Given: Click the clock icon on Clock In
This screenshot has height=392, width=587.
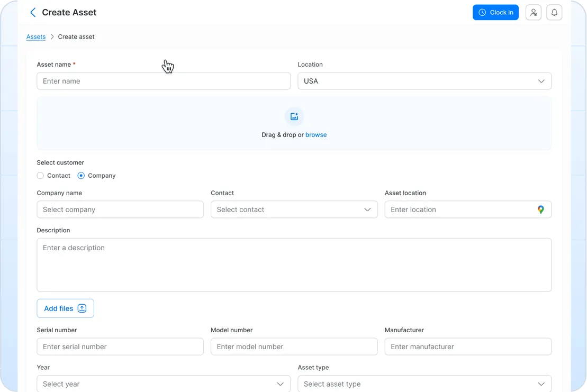Looking at the screenshot, I should [x=482, y=12].
